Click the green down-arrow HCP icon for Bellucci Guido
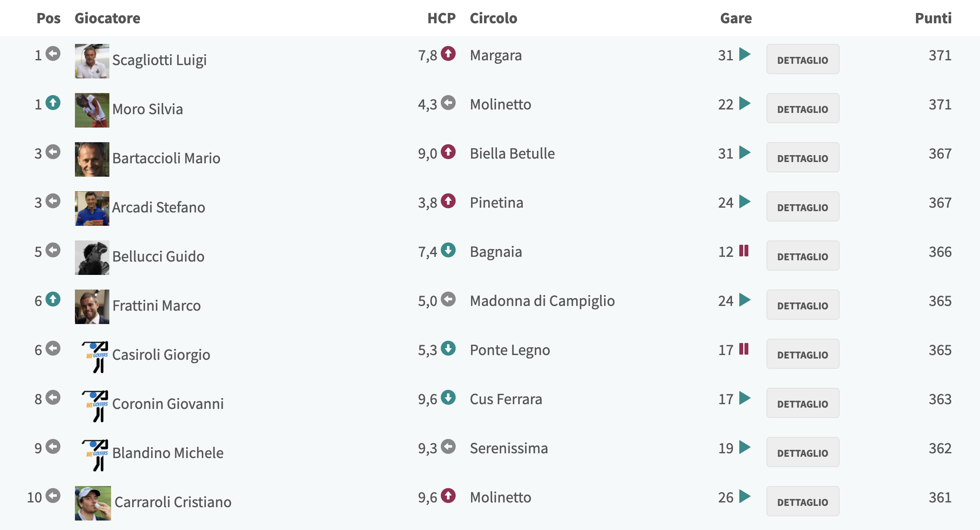Viewport: 980px width, 530px height. tap(448, 250)
